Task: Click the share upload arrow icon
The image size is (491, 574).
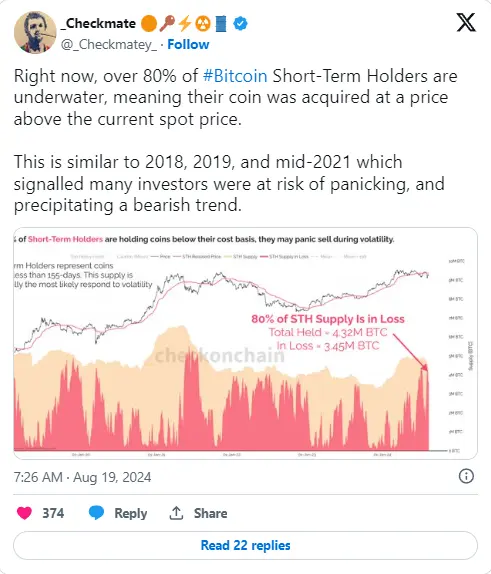Action: [176, 513]
